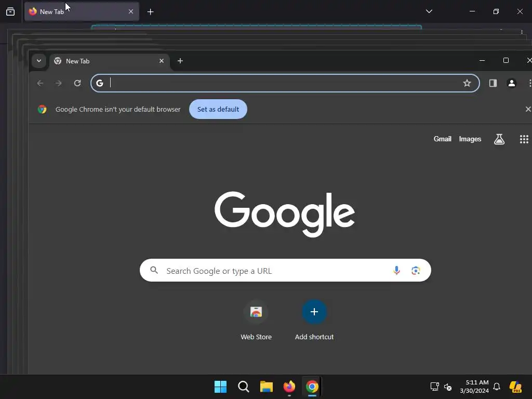Open network status tray icon

(x=435, y=387)
